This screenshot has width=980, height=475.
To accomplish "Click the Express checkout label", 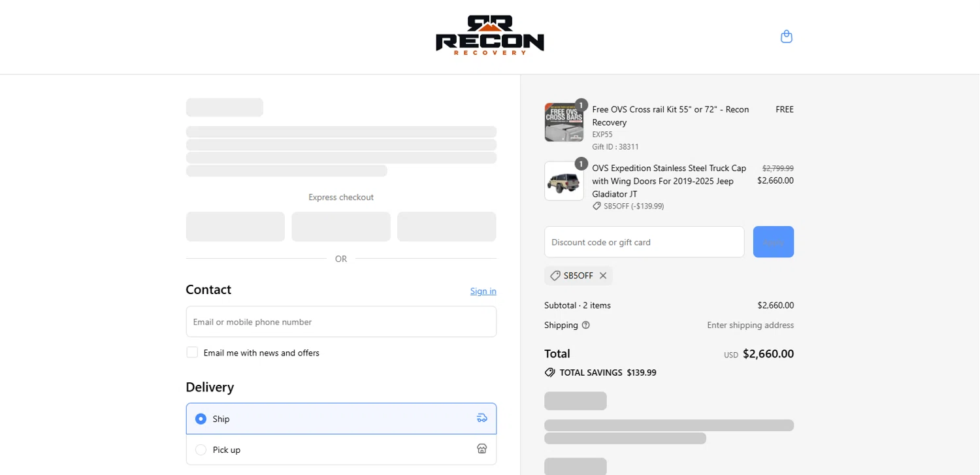I will 341,197.
